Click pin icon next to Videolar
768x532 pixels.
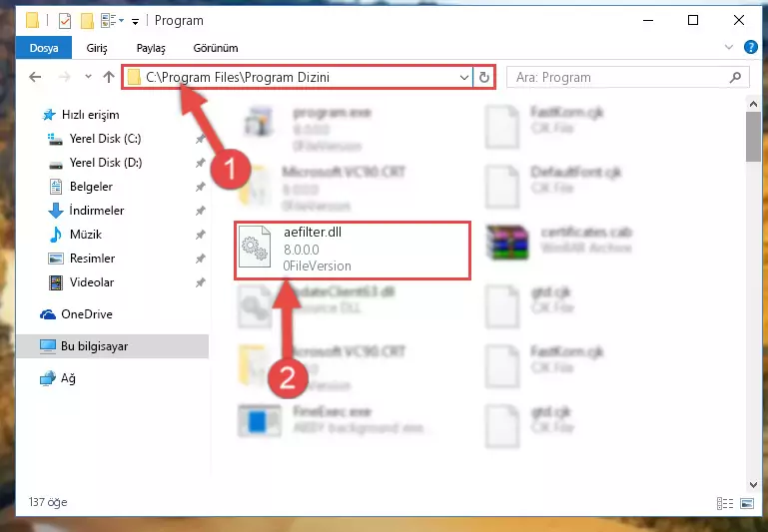pyautogui.click(x=200, y=282)
